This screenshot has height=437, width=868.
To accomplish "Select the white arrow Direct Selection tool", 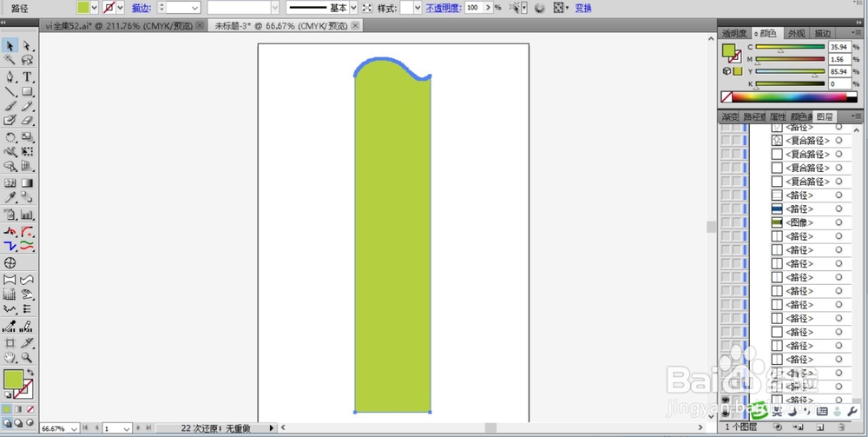I will 27,45.
